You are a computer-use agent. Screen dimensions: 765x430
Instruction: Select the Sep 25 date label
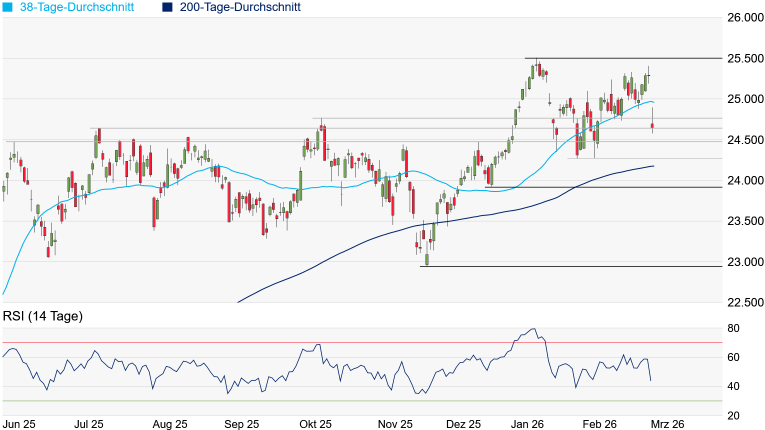[x=241, y=423]
